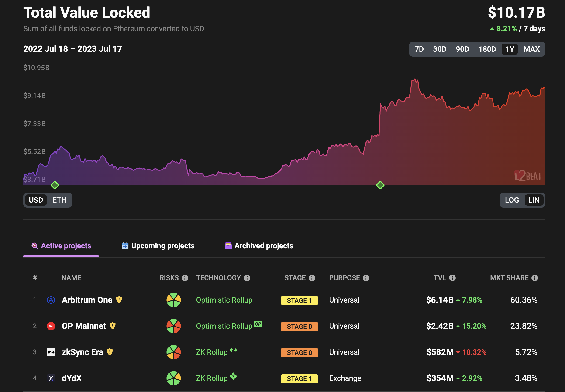Click the ZK stack arrows icon on zkSync Era row
Image resolution: width=565 pixels, height=392 pixels.
point(233,350)
